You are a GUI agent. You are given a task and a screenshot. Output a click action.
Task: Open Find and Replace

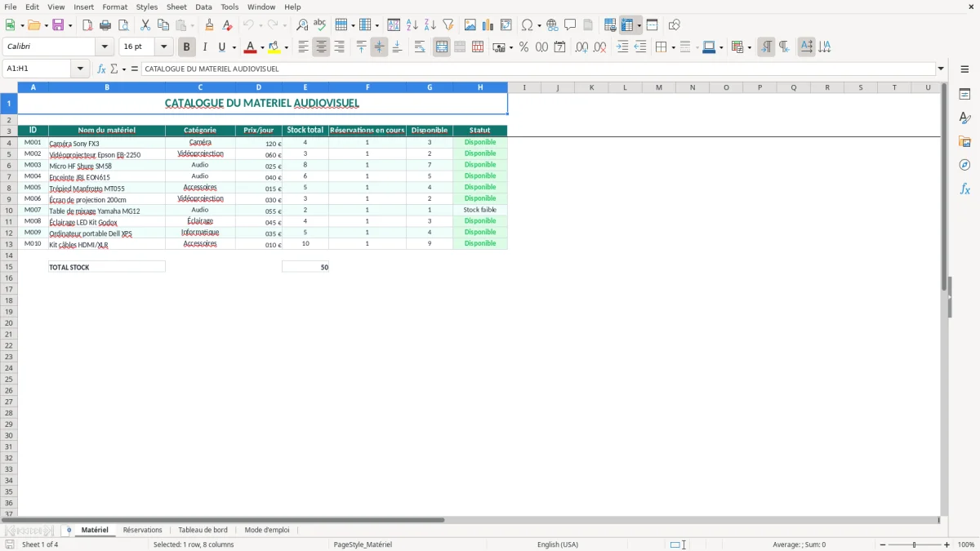click(x=302, y=25)
